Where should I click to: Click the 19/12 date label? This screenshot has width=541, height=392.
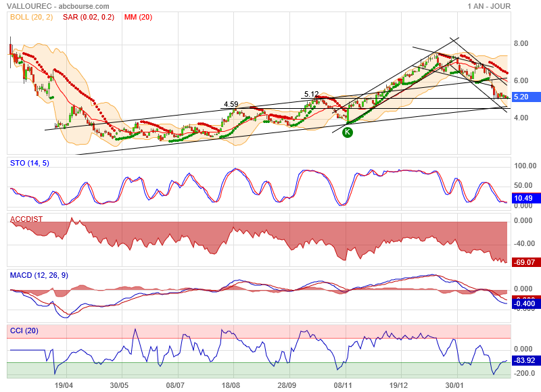tap(398, 385)
